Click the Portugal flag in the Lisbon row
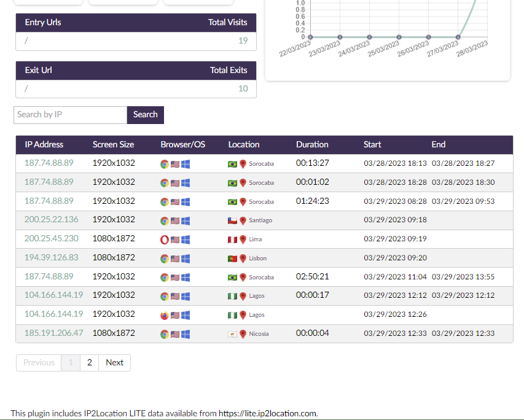The height and width of the screenshot is (420, 524). (232, 259)
